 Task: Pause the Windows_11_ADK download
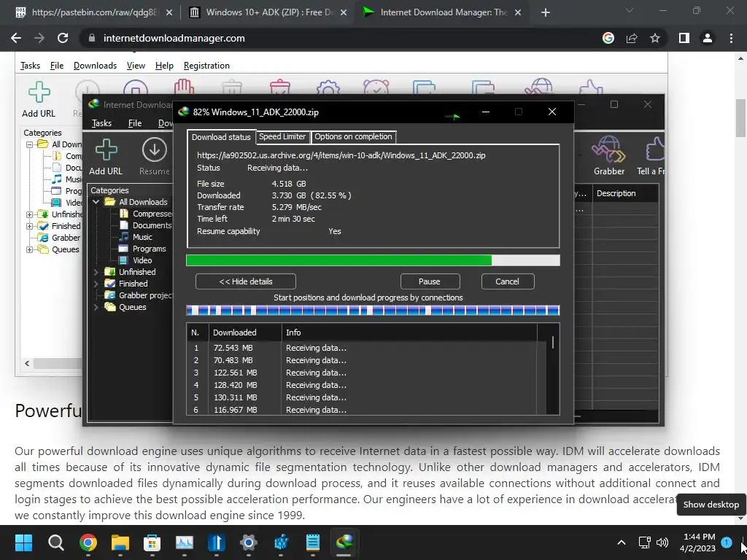tap(430, 281)
